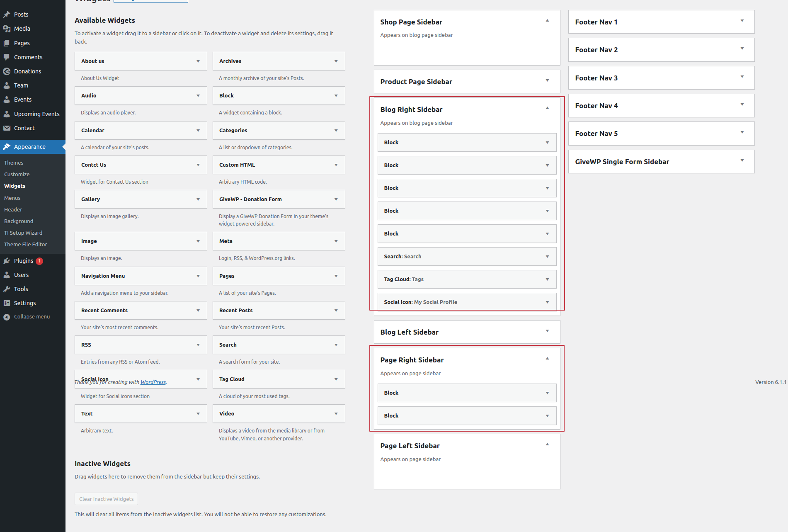Click the Media icon in admin menu
Image resolution: width=788 pixels, height=532 pixels.
click(x=7, y=29)
